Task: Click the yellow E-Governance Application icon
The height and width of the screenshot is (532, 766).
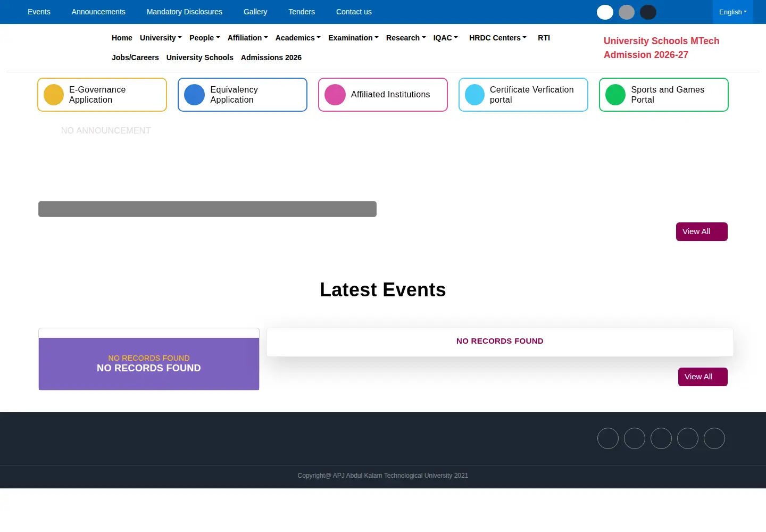Action: [x=54, y=95]
